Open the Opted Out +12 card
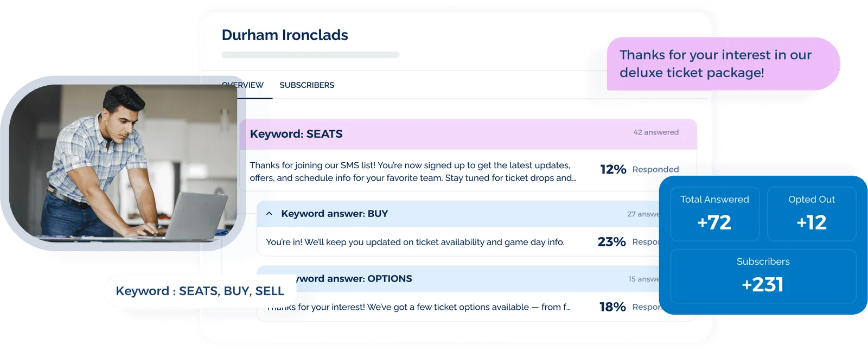868x351 pixels. [811, 214]
